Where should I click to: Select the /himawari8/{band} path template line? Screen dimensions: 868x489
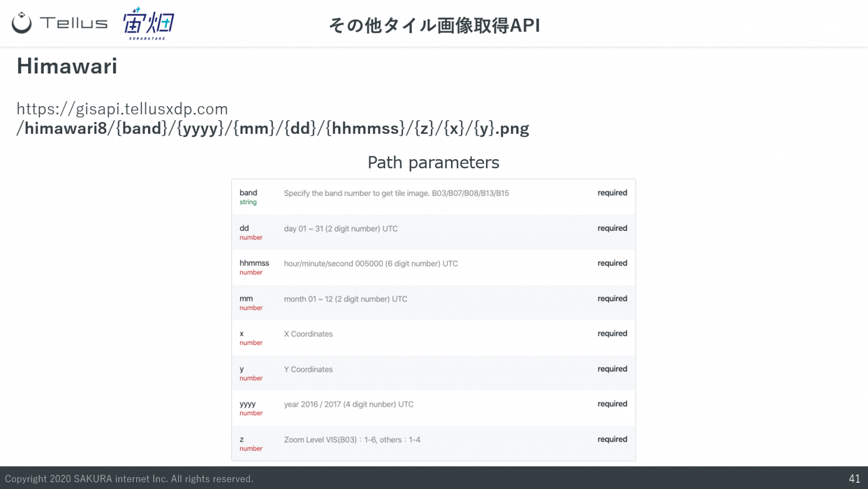coord(273,129)
